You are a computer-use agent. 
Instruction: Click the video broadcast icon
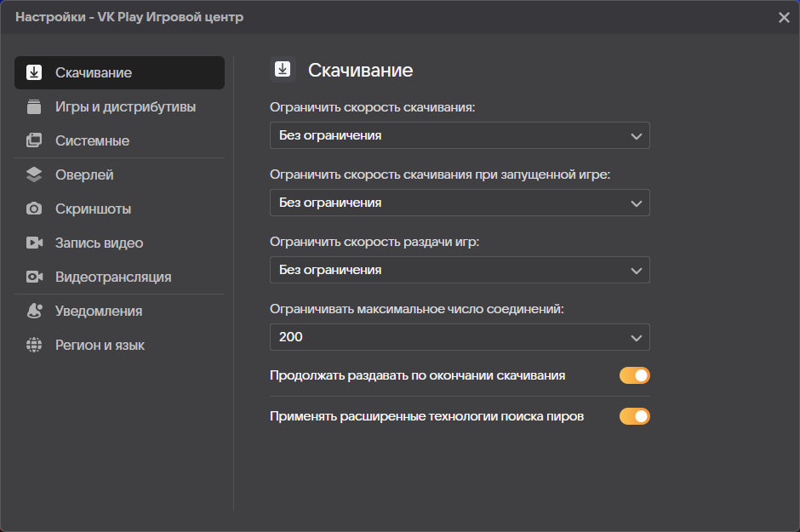(x=34, y=277)
